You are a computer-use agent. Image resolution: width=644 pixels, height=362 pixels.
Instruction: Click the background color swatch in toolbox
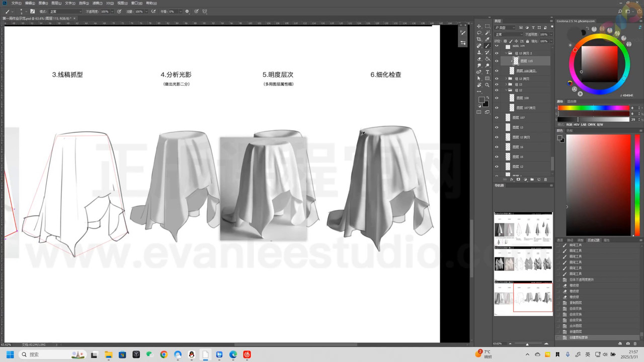485,104
